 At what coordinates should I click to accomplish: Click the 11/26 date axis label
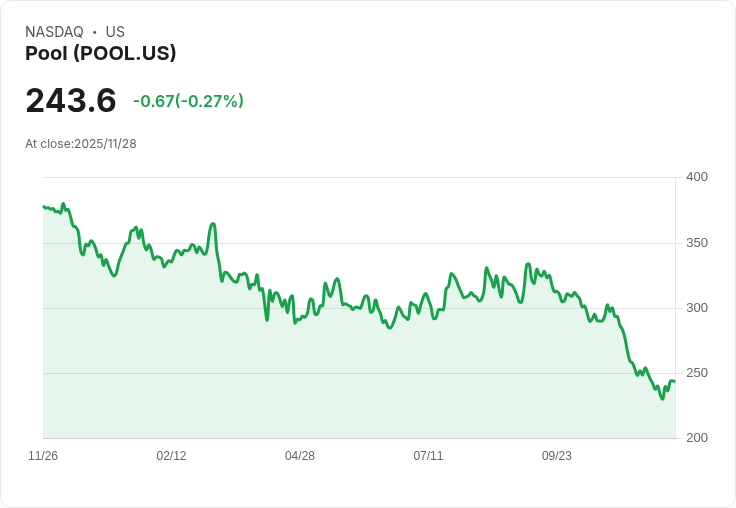[x=43, y=456]
